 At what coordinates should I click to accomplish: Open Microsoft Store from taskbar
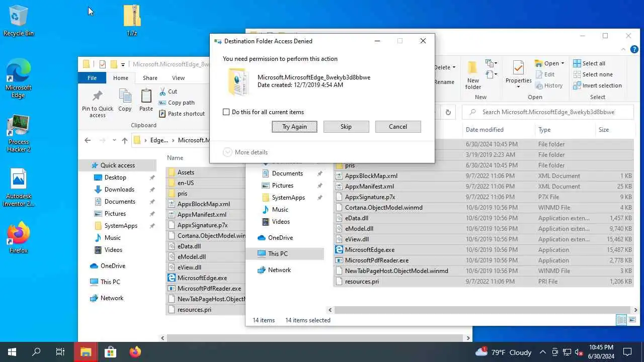coord(110,352)
